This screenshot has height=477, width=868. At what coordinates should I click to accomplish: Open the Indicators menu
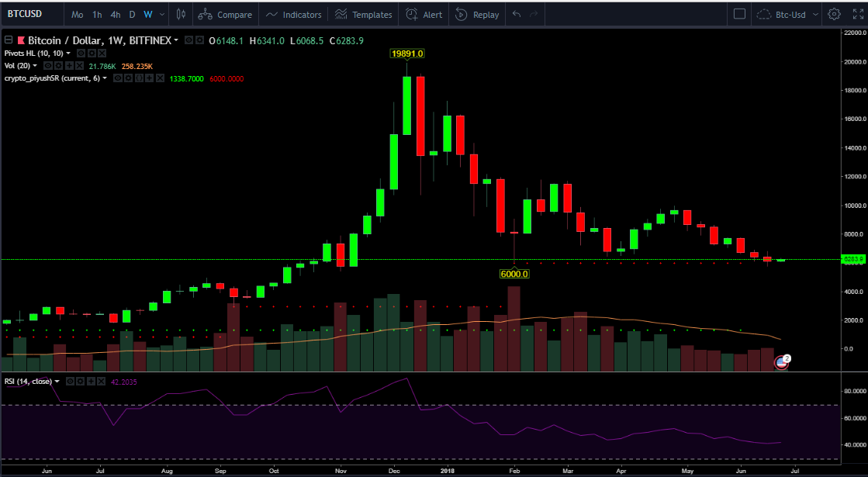pyautogui.click(x=294, y=15)
